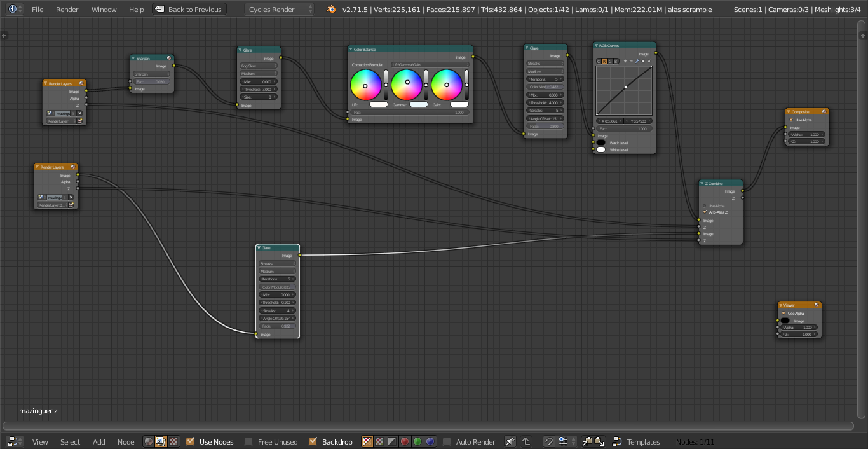Enable Use Alpha on Z Combine node
This screenshot has width=868, height=449.
click(x=705, y=205)
